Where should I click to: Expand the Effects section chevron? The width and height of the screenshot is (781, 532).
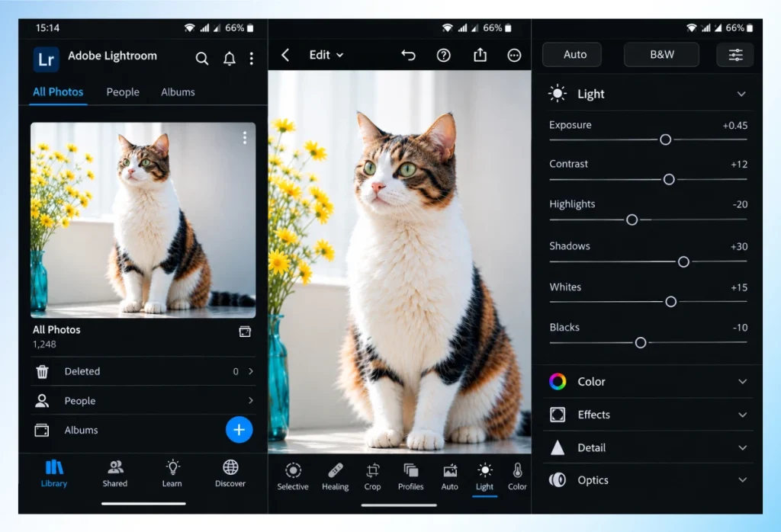[x=743, y=415]
